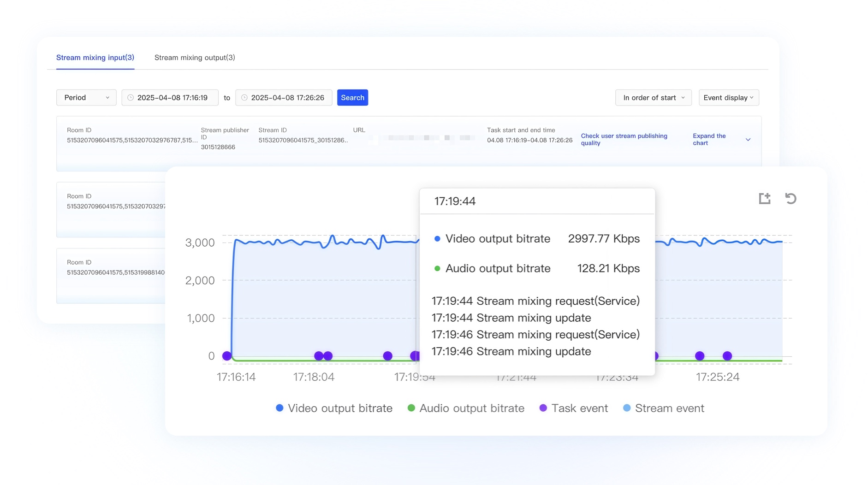Click the chart reset/refresh icon

pos(791,198)
